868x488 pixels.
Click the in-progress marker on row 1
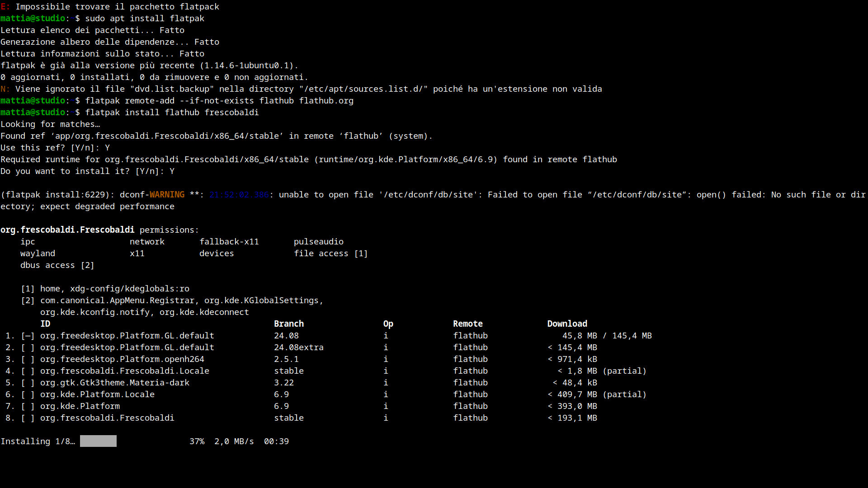point(28,336)
